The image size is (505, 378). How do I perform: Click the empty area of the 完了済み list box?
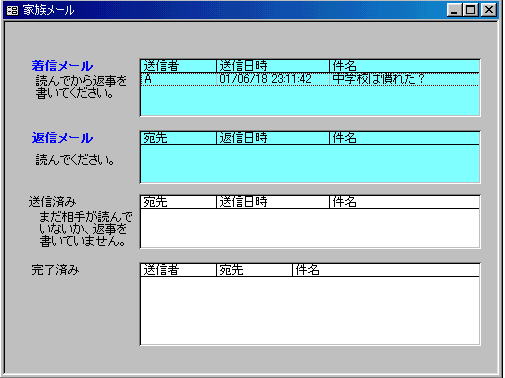click(310, 310)
